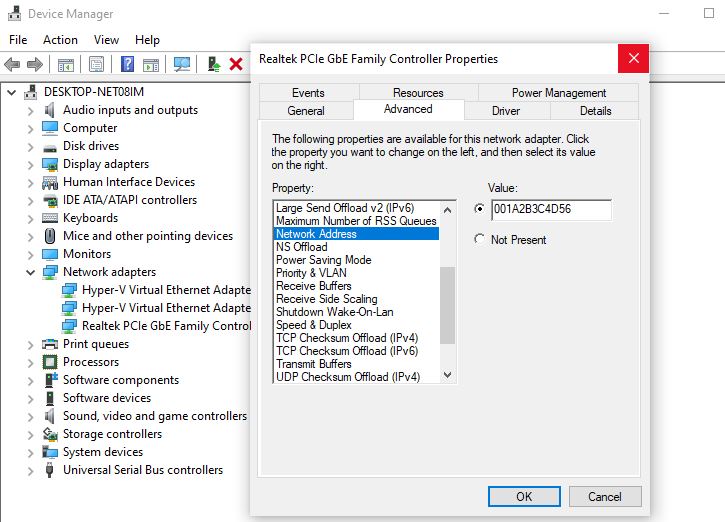
Task: Open the File menu
Action: pos(18,40)
